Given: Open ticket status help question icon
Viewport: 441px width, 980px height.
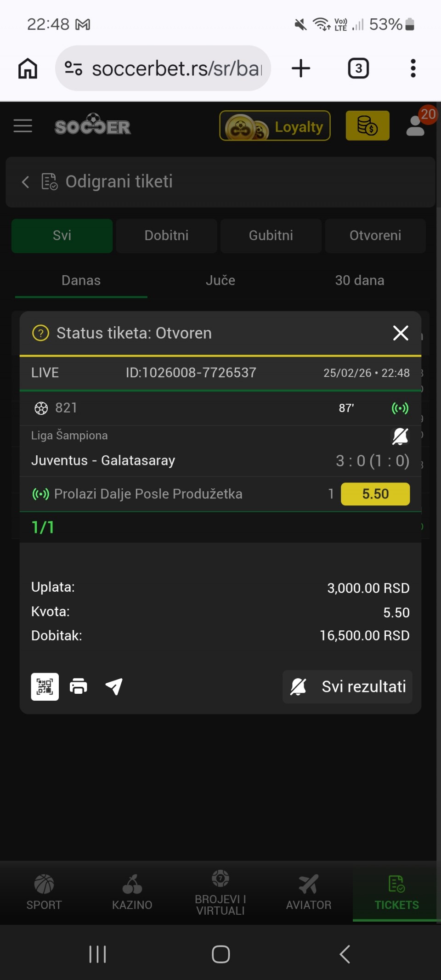Looking at the screenshot, I should pos(40,333).
